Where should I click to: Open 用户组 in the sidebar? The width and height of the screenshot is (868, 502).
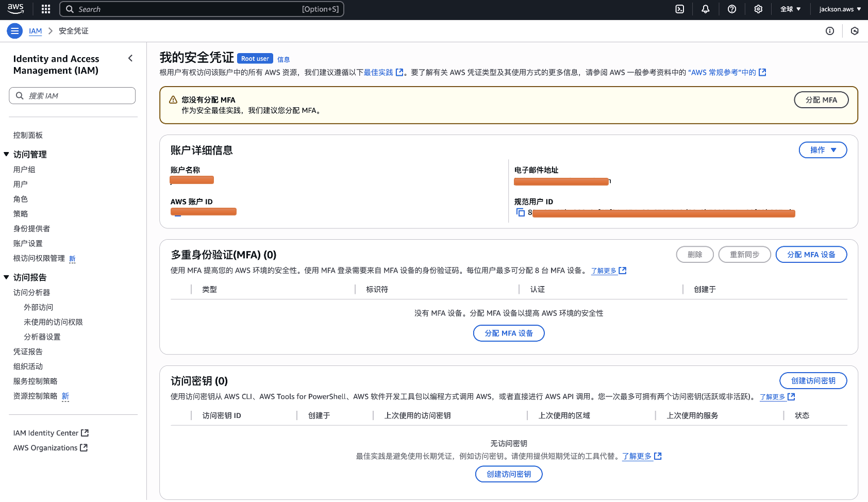24,170
